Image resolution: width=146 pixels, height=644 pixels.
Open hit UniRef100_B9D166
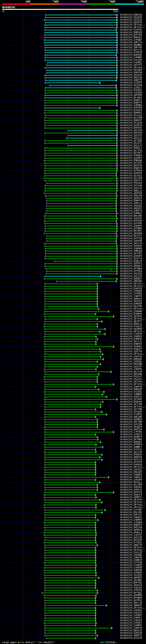coord(131,15)
